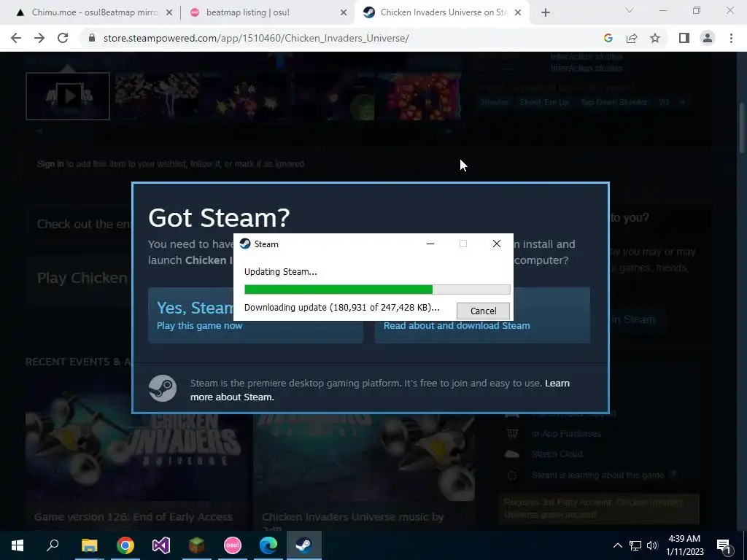This screenshot has height=560, width=747.
Task: Open the volume control tray icon
Action: click(x=652, y=545)
